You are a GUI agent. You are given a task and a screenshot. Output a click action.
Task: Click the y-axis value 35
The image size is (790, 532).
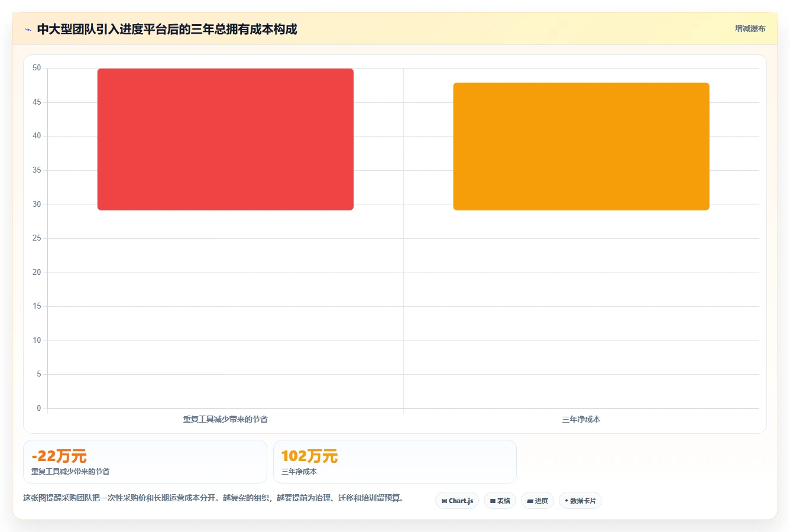(x=37, y=170)
